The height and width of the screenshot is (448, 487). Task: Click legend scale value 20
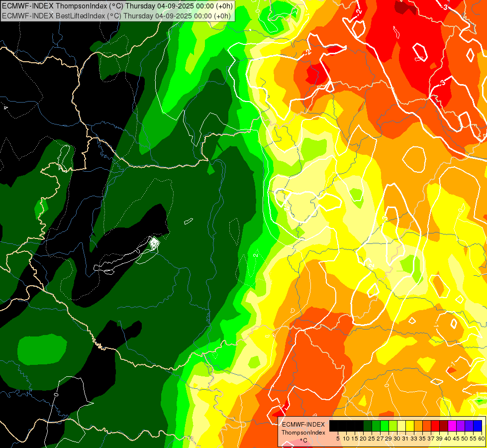click(x=364, y=439)
